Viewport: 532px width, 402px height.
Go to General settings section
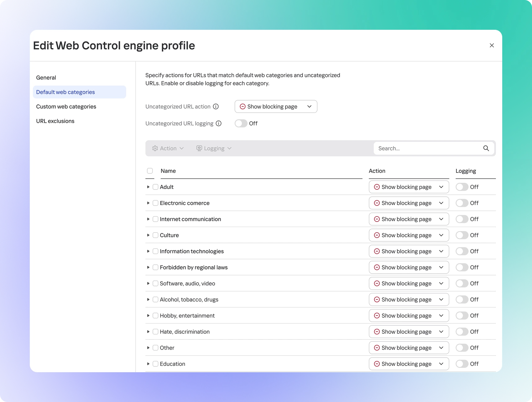point(46,78)
